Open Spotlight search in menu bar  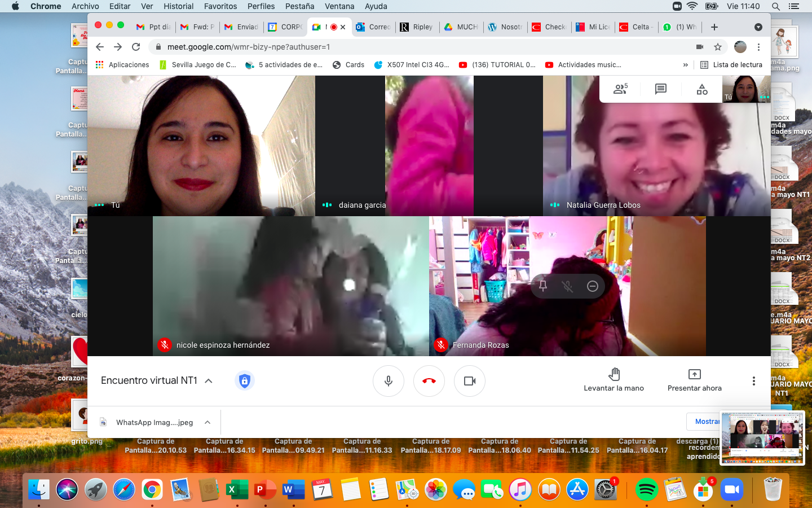pos(776,6)
